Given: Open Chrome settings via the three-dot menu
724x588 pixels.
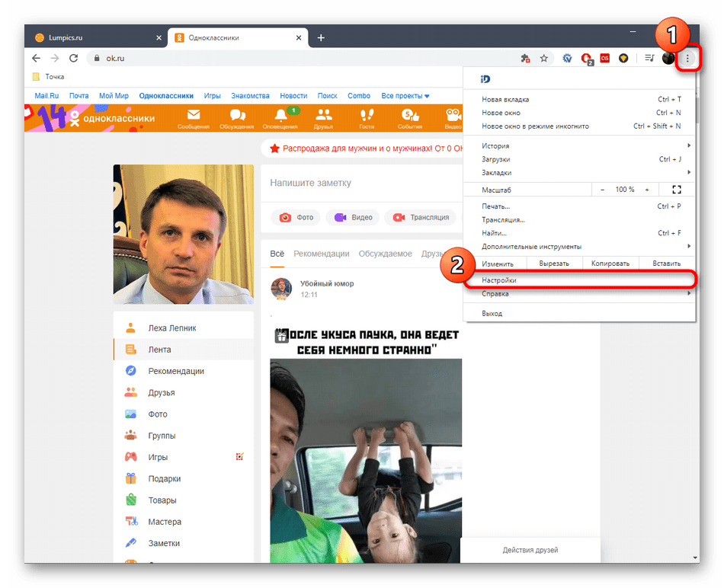Looking at the screenshot, I should (688, 57).
